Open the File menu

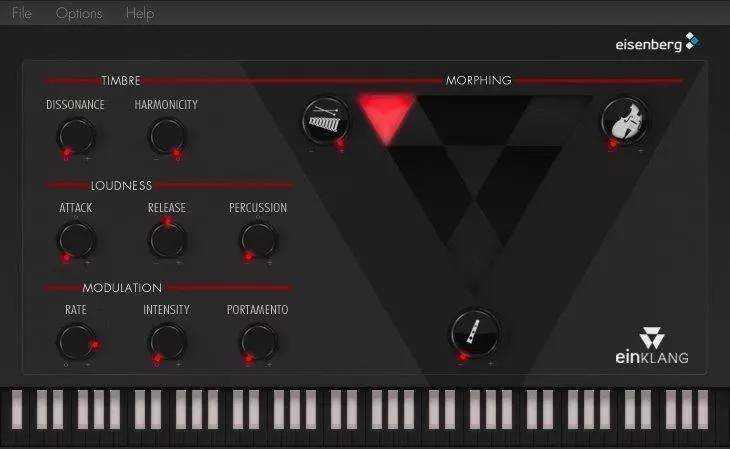pyautogui.click(x=22, y=13)
